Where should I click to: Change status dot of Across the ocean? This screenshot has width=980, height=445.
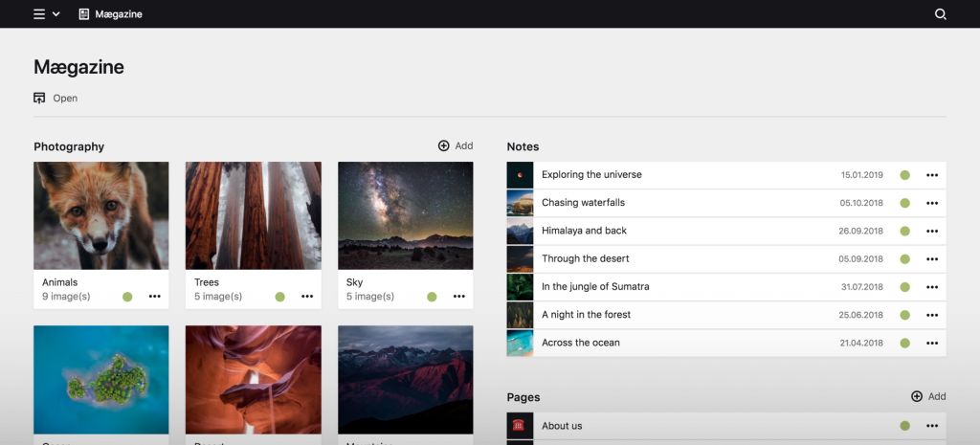coord(904,343)
